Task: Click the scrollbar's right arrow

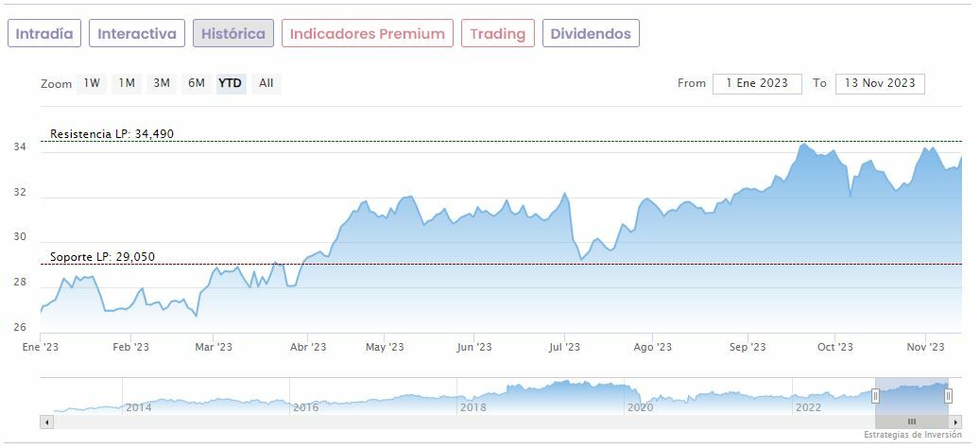Action: pos(956,422)
